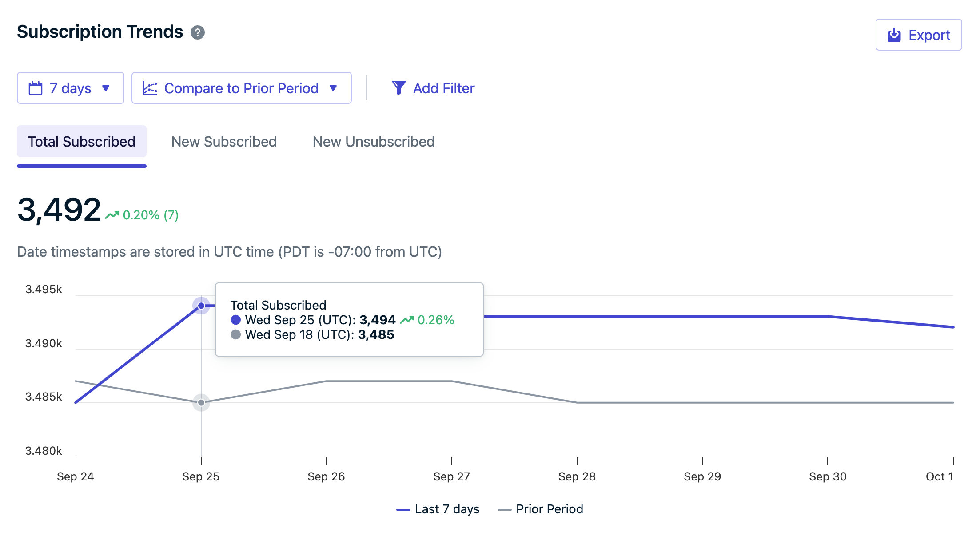This screenshot has width=980, height=540.
Task: Click the funnel filter icon
Action: (x=398, y=88)
